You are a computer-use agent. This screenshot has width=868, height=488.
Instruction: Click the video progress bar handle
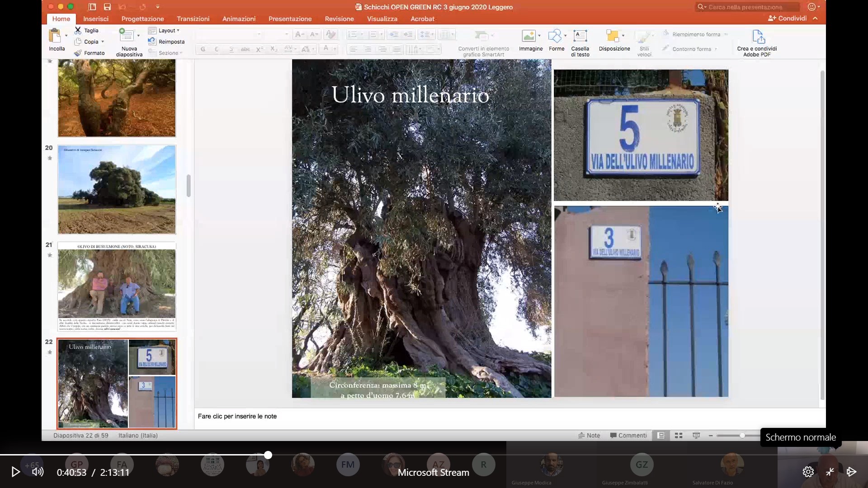pyautogui.click(x=268, y=455)
